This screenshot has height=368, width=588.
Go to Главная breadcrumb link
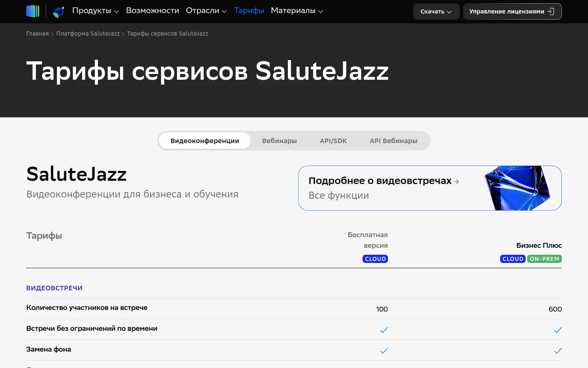38,34
